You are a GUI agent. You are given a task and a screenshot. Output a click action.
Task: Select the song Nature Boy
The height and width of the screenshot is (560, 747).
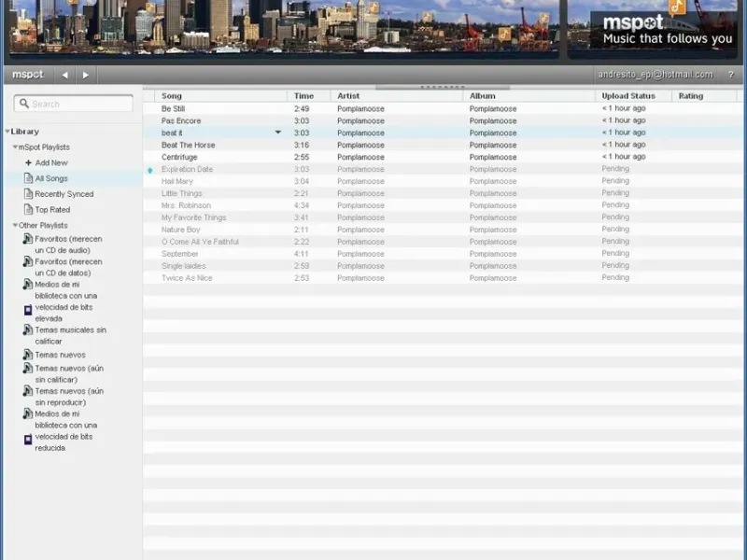[x=180, y=230]
